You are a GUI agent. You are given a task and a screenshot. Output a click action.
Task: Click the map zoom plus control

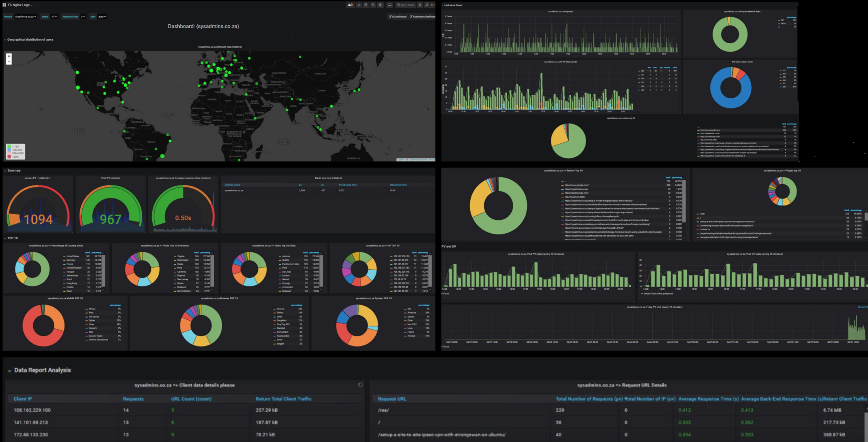8,56
